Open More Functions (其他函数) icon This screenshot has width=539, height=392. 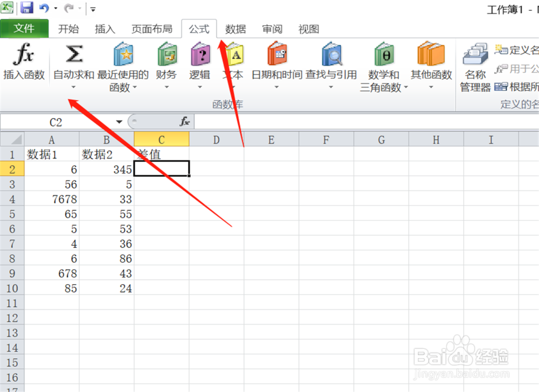431,54
